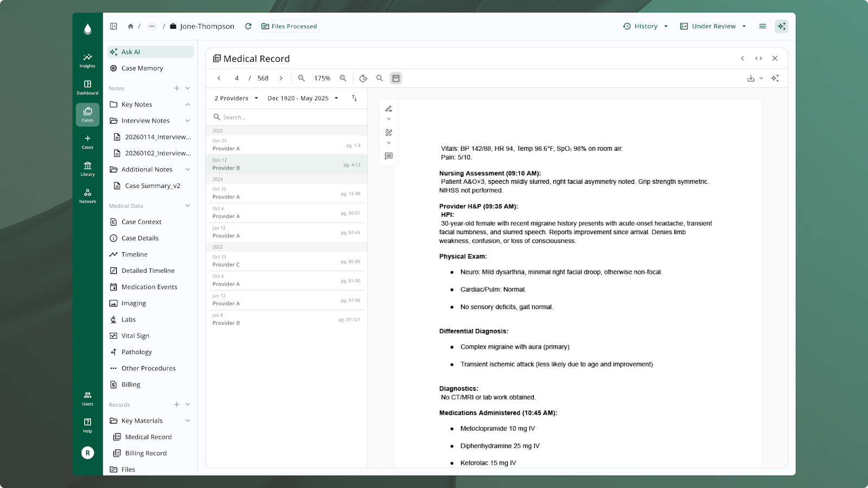
Task: Click the provider list search field
Action: coord(286,117)
